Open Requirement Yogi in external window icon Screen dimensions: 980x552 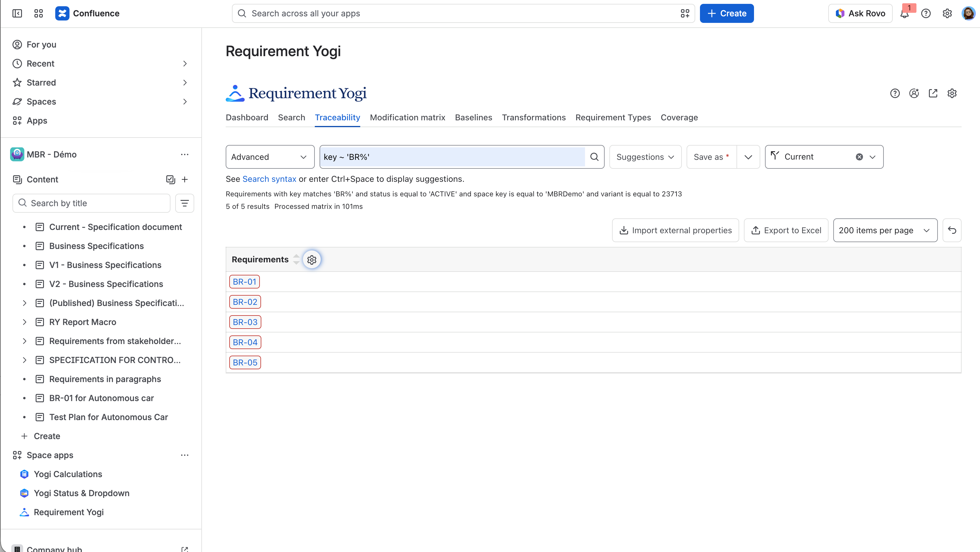pos(933,93)
